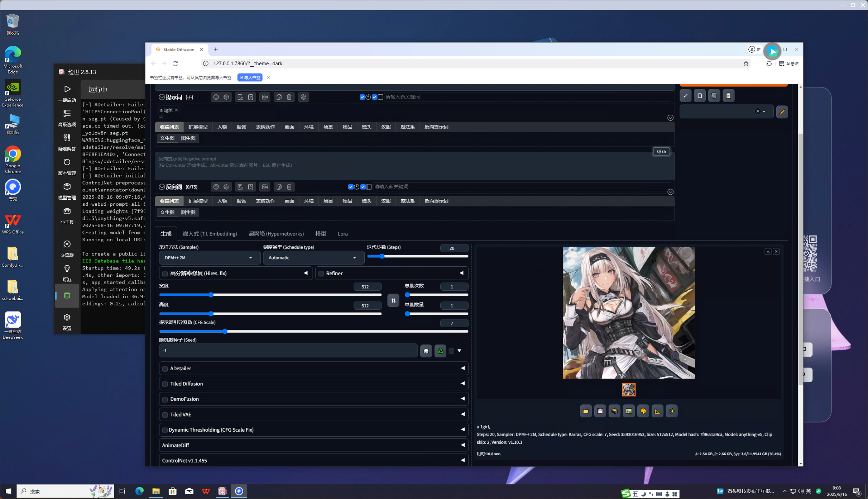
Task: Click the trash icon in the 反向词 row
Action: tap(289, 187)
